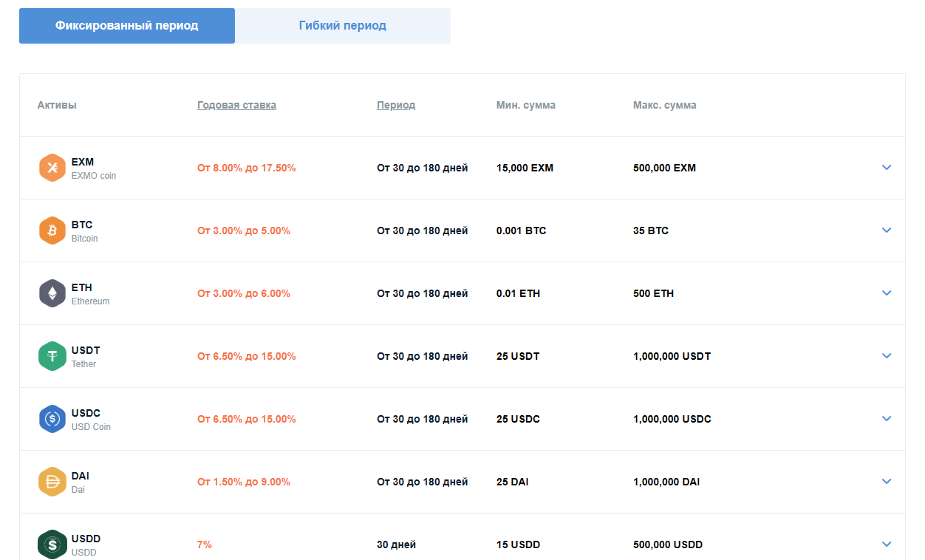This screenshot has height=560, width=925.
Task: Click ETH rate От 3.00% до 6.00%
Action: pyautogui.click(x=244, y=293)
